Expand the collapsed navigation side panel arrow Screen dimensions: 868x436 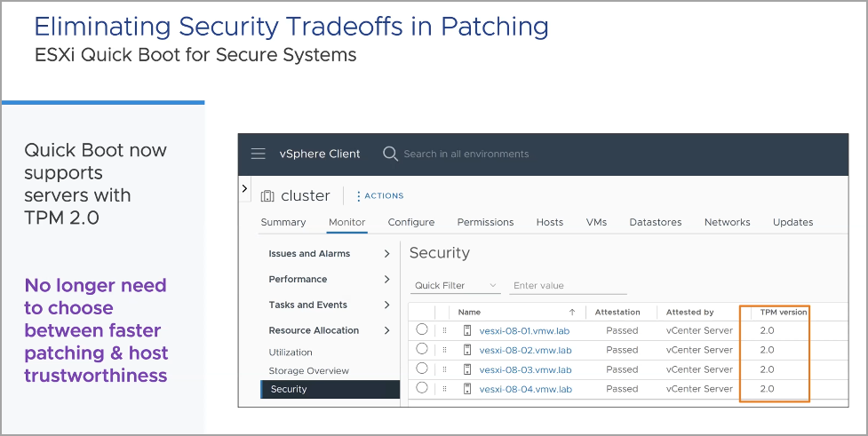point(244,188)
